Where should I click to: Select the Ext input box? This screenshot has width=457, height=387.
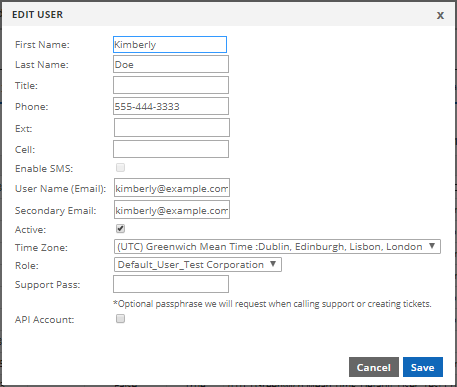tap(172, 127)
